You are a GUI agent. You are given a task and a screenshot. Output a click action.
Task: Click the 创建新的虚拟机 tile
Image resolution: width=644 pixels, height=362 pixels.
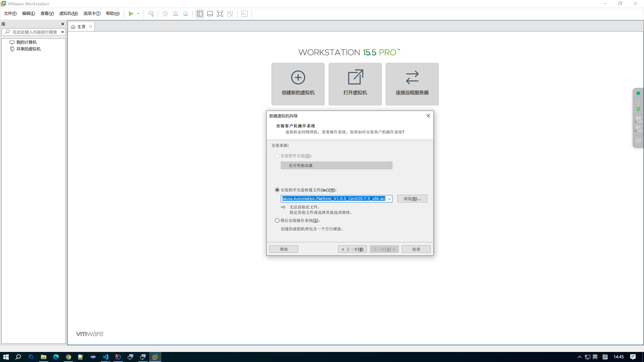point(298,84)
